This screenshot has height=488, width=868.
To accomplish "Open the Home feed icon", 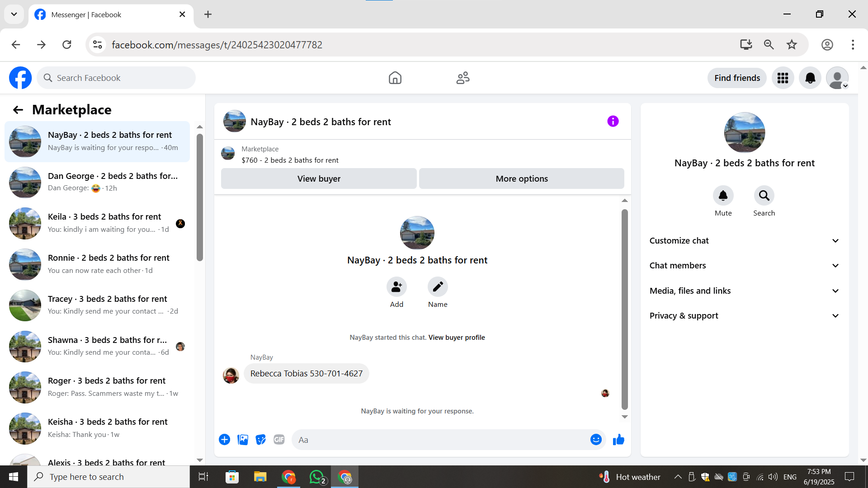I will click(395, 78).
